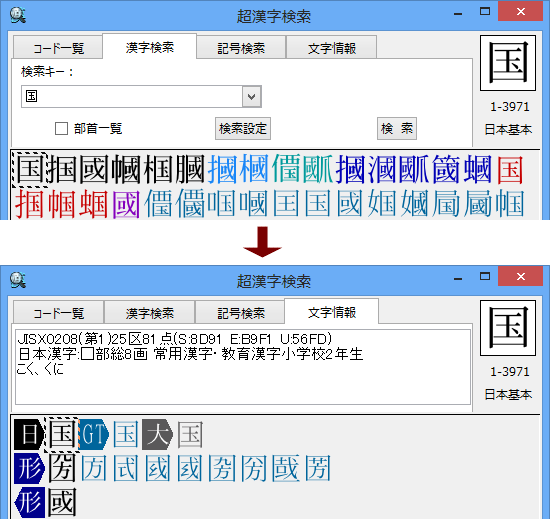The image size is (550, 519).
Task: Switch to 記号検索 tab in top window
Action: (241, 47)
